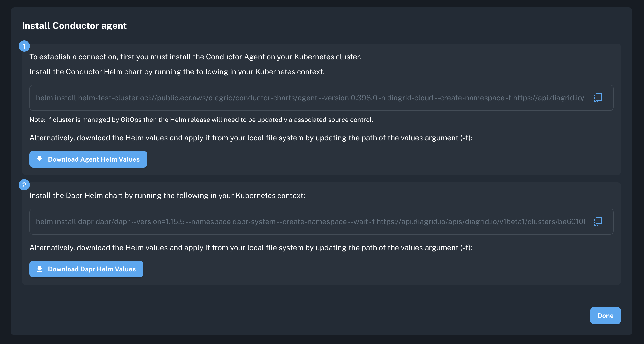Click the '--version=1.15.5' text in Dapr command
This screenshot has height=344, width=644.
click(158, 221)
